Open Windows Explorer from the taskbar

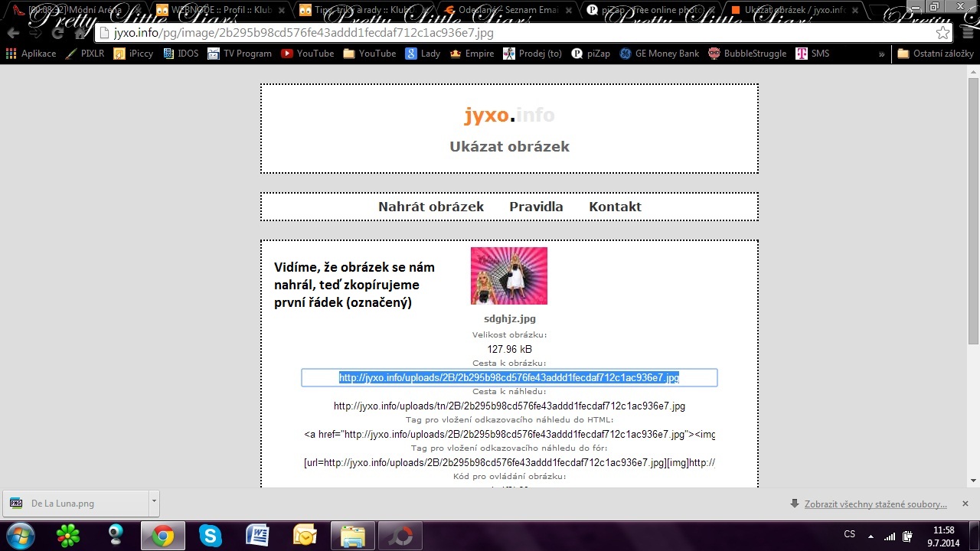[352, 535]
